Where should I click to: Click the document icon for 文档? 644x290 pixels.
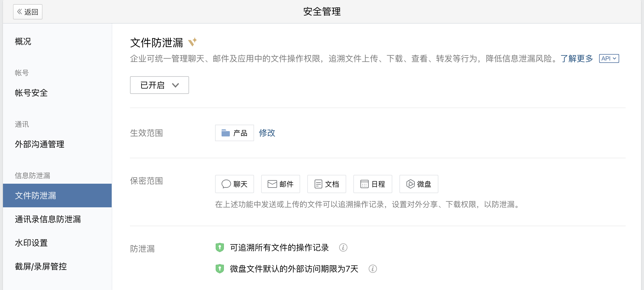click(x=318, y=184)
